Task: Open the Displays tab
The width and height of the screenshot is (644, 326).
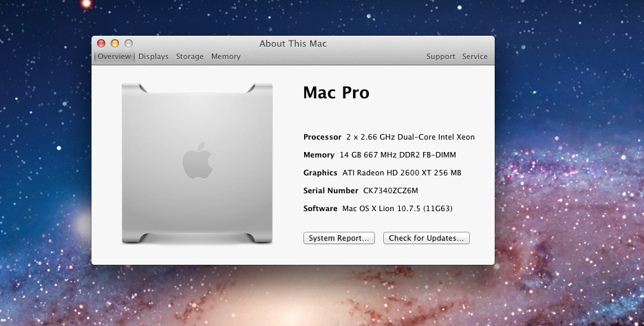Action: (x=153, y=56)
